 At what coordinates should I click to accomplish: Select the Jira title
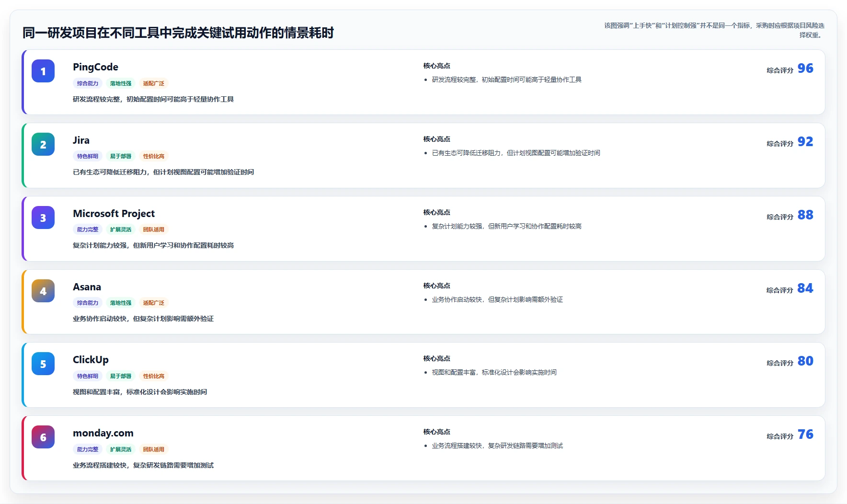coord(81,140)
